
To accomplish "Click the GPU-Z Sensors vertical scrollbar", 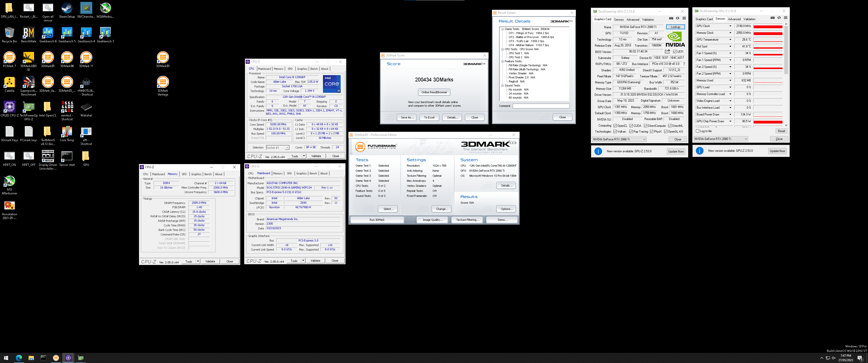I will pyautogui.click(x=786, y=50).
